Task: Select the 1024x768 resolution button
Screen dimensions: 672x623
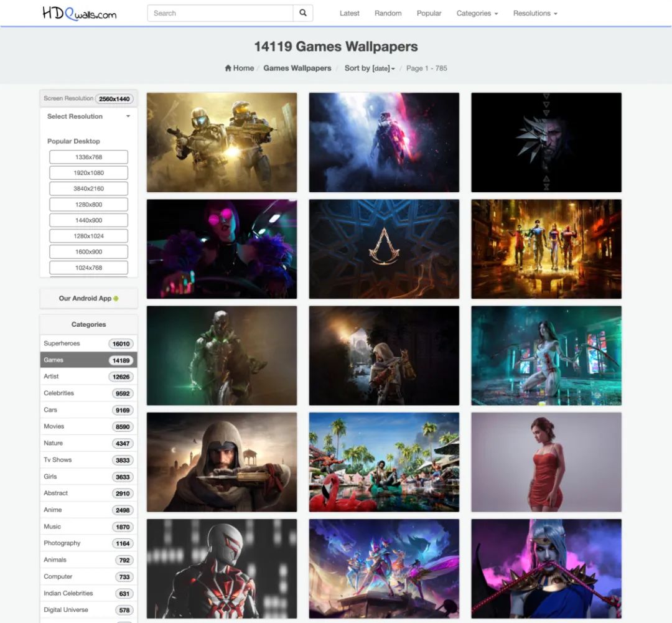Action: pyautogui.click(x=89, y=268)
